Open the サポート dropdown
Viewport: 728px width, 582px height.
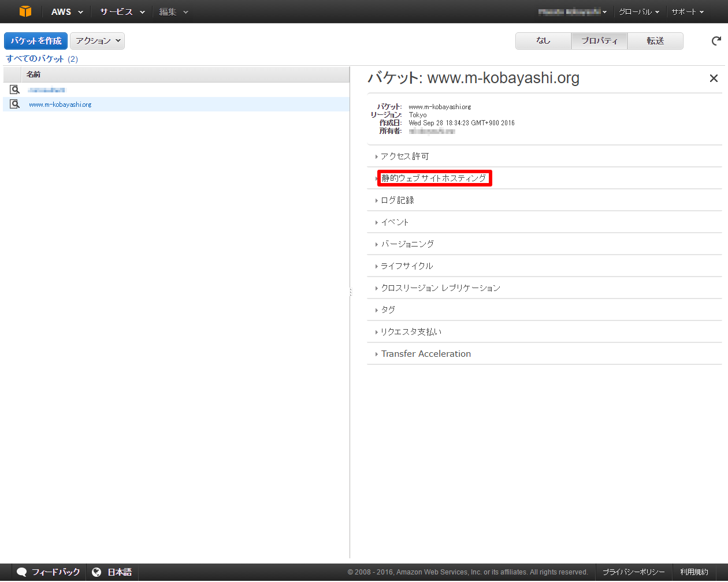click(688, 12)
